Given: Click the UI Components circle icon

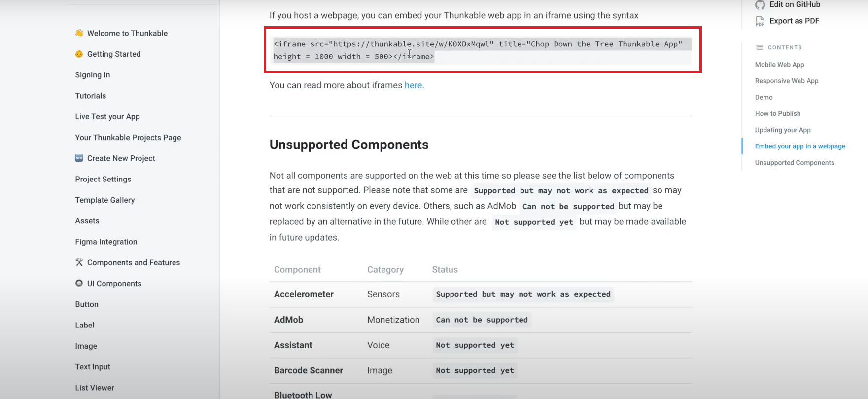Looking at the screenshot, I should (x=79, y=283).
